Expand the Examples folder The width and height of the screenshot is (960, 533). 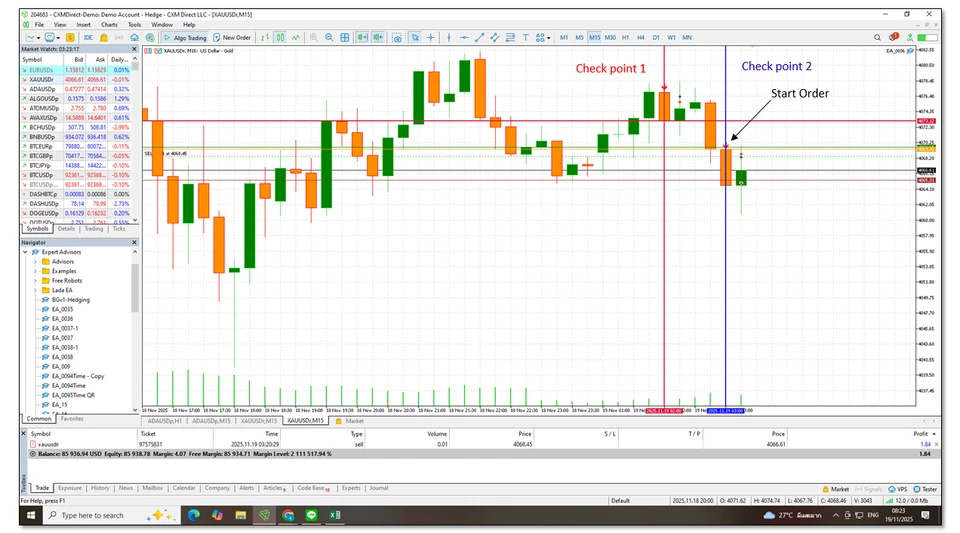(x=35, y=271)
